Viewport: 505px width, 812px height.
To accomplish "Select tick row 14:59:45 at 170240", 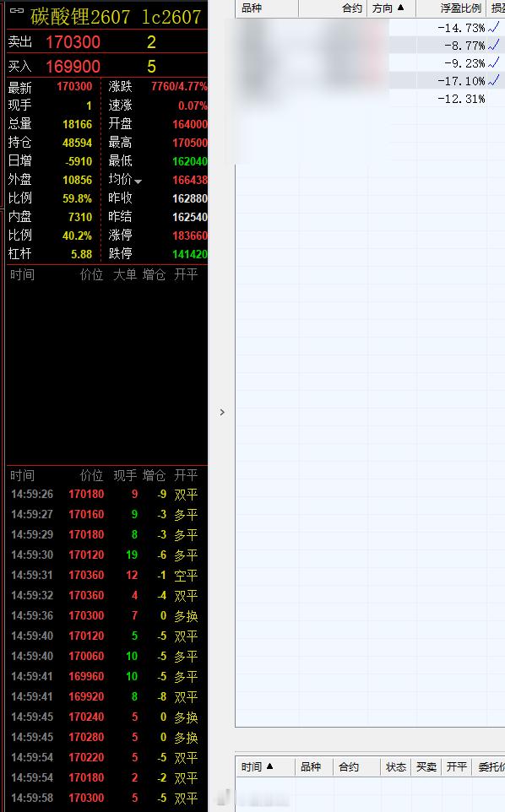I will (x=105, y=717).
